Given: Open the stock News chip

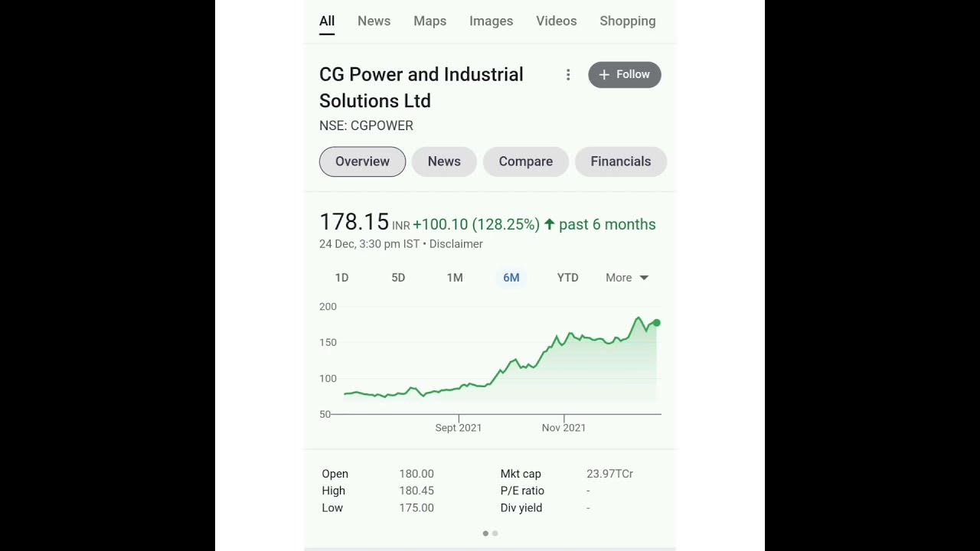Looking at the screenshot, I should 444,161.
